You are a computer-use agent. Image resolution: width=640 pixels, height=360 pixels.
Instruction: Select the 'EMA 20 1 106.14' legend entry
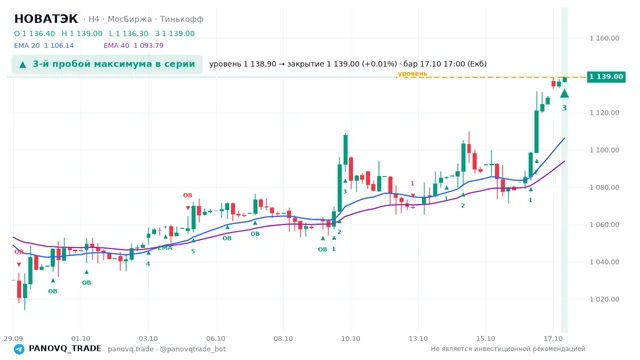44,45
